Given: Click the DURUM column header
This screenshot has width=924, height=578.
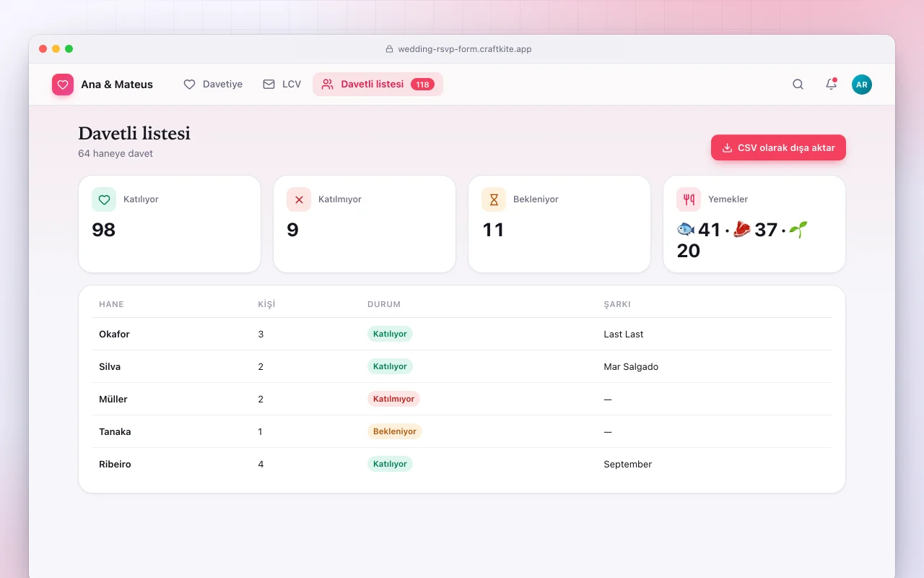Looking at the screenshot, I should click(384, 304).
